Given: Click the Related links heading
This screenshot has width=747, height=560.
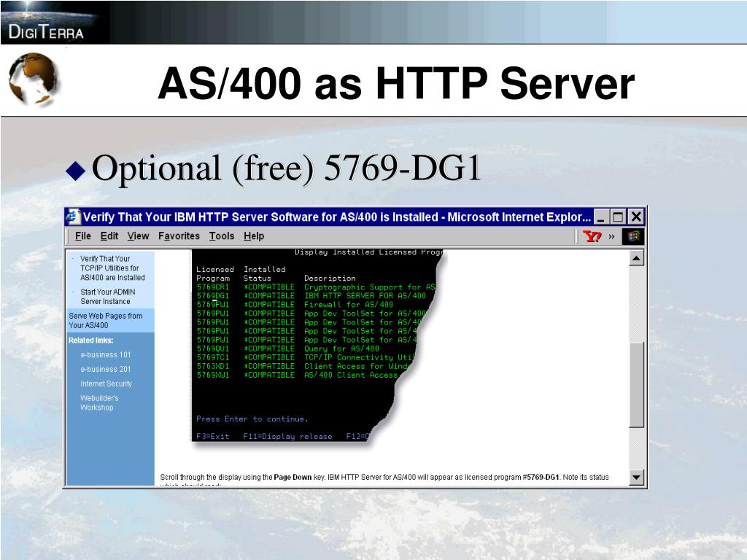Looking at the screenshot, I should click(x=90, y=341).
